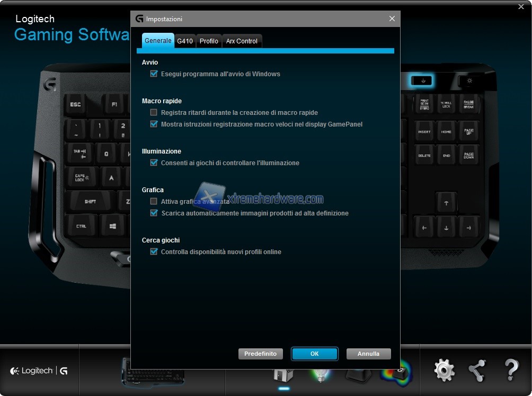
Task: Switch to the Arx Control tab
Action: tap(242, 41)
